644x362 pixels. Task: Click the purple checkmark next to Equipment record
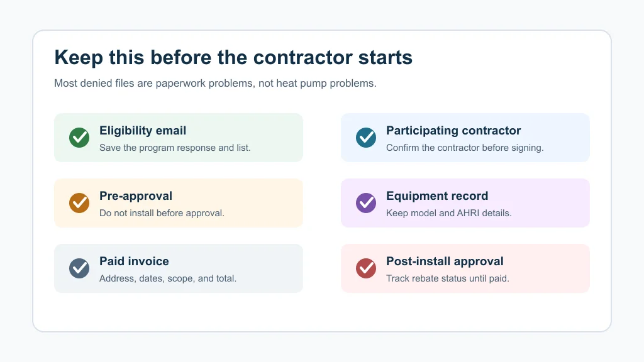tap(366, 203)
